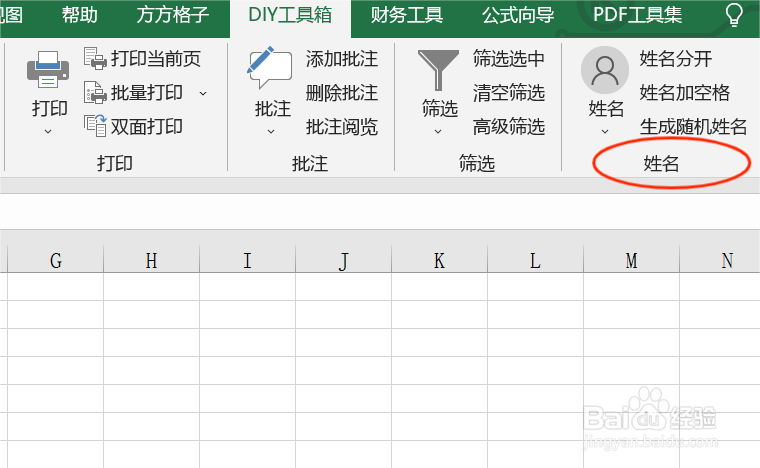Click the first cell under column H
The image size is (760, 468).
[151, 286]
